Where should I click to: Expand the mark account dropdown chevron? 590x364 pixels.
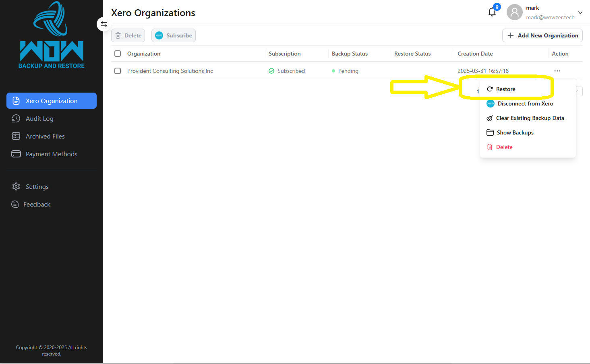click(580, 13)
